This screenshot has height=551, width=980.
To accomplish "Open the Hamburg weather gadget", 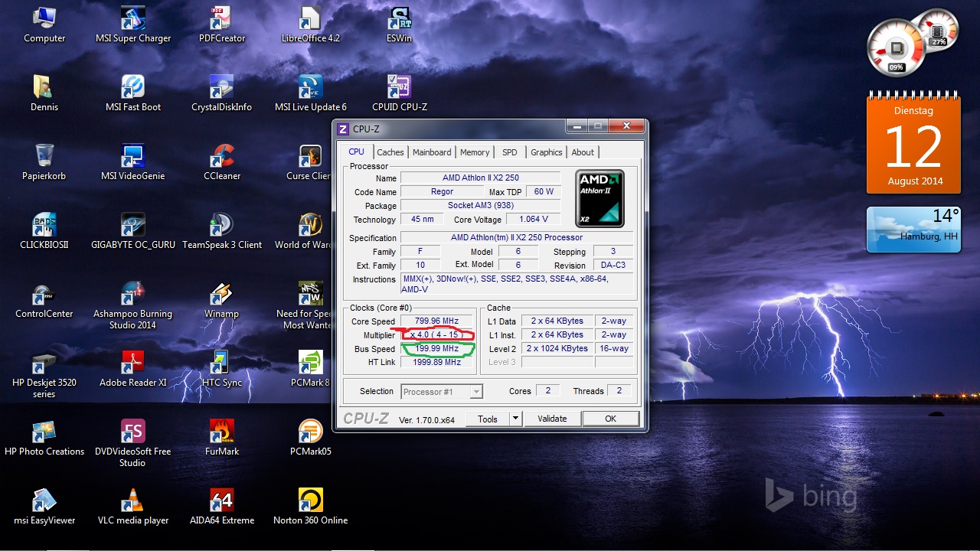I will pos(913,229).
